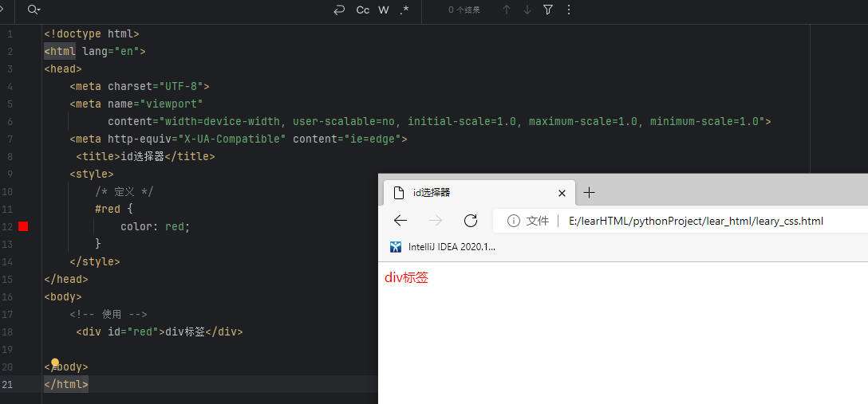Go to next occurrence with down arrow
868x404 pixels.
pos(527,10)
